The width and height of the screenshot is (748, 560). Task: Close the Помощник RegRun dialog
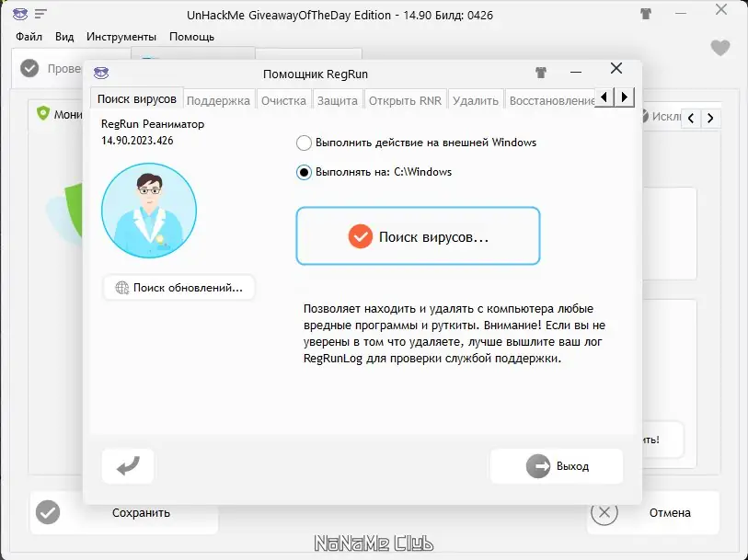pyautogui.click(x=616, y=69)
